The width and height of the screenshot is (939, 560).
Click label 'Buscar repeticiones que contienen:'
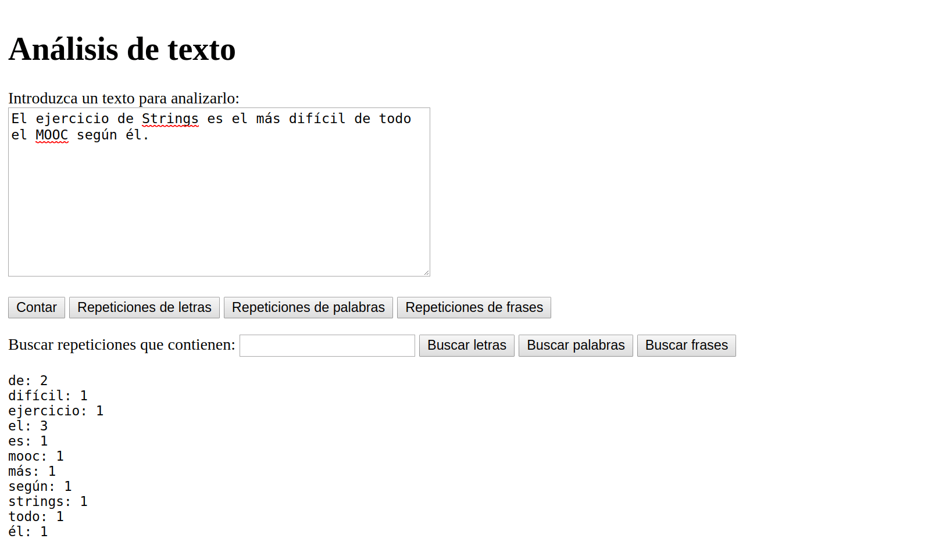click(122, 345)
